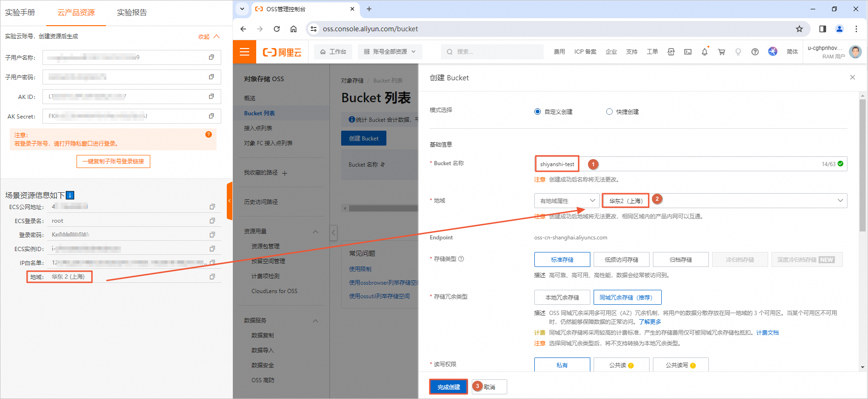Copy the sub-user password value
868x399 pixels.
211,77
